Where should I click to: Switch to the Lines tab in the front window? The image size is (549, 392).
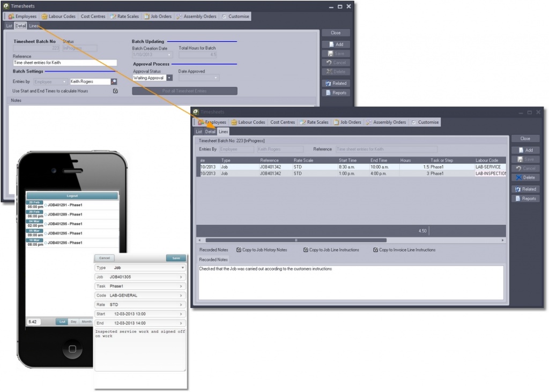223,131
